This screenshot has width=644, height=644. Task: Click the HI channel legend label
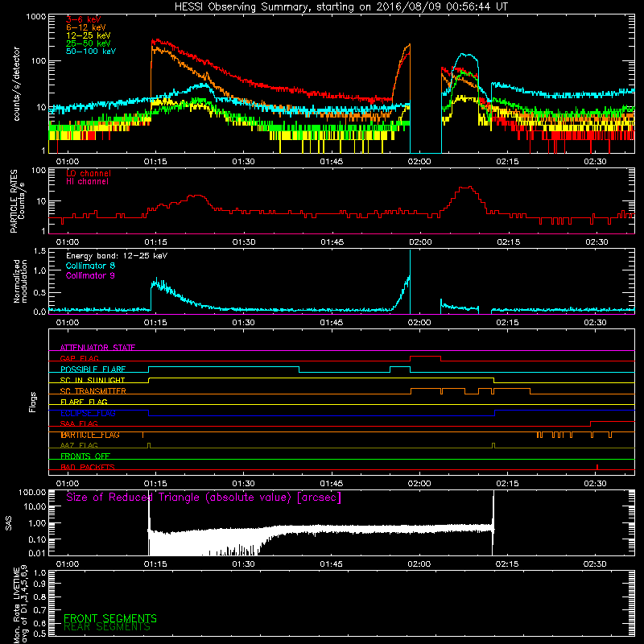pos(87,182)
